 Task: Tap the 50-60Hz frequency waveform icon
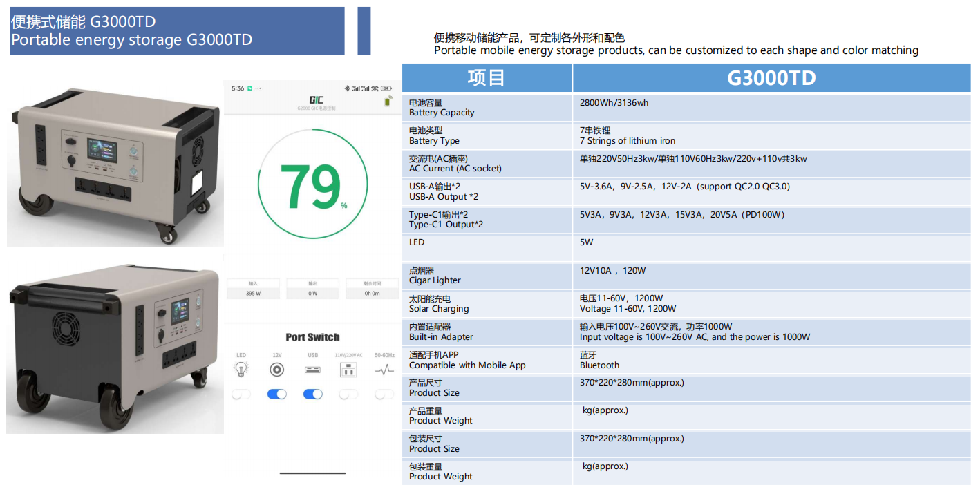click(x=384, y=370)
